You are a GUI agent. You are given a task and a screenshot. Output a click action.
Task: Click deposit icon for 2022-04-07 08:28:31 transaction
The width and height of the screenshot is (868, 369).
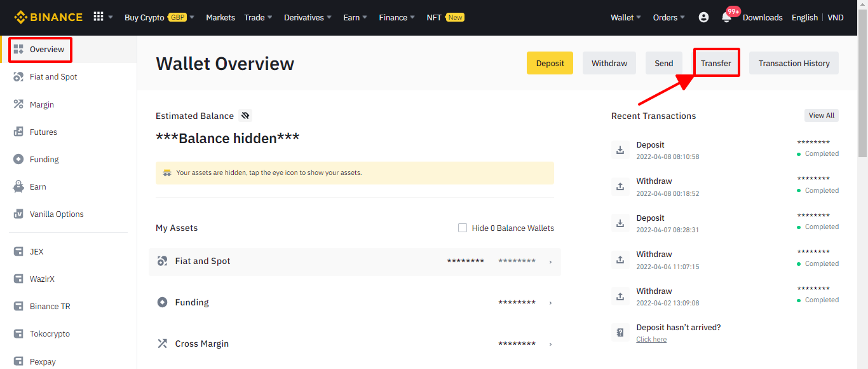tap(620, 223)
